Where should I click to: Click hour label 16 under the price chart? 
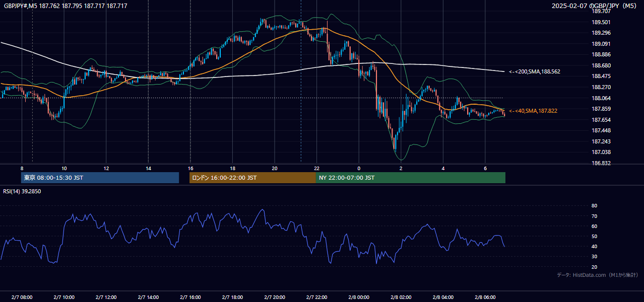pyautogui.click(x=190, y=168)
